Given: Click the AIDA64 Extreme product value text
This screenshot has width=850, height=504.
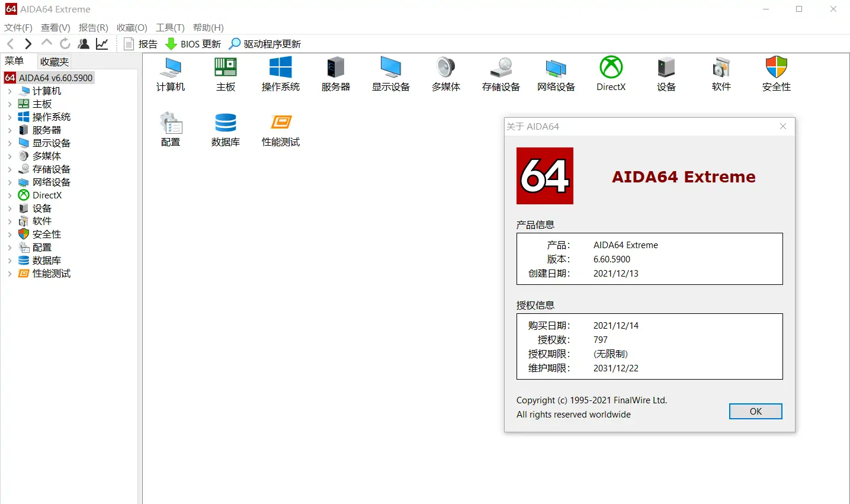Looking at the screenshot, I should pos(626,245).
